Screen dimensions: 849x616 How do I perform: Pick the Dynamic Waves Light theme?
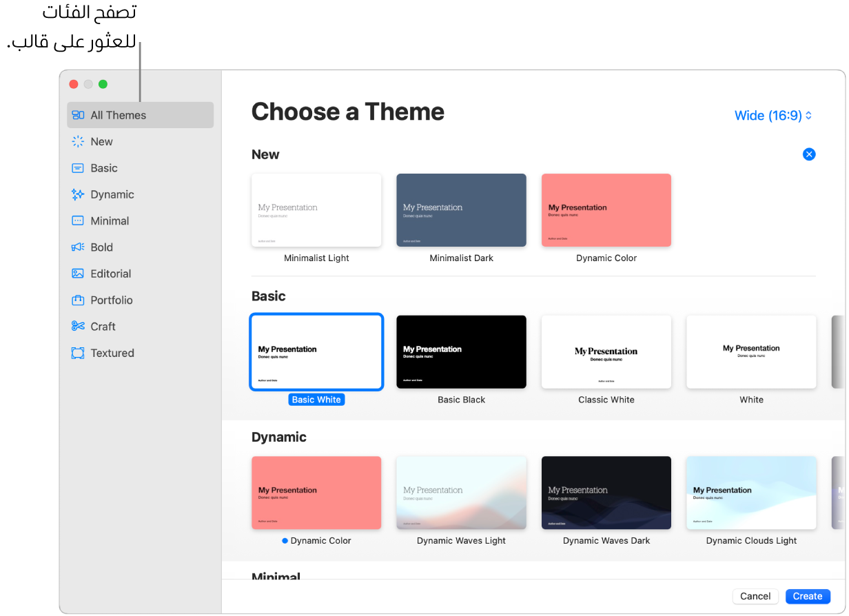(x=461, y=493)
